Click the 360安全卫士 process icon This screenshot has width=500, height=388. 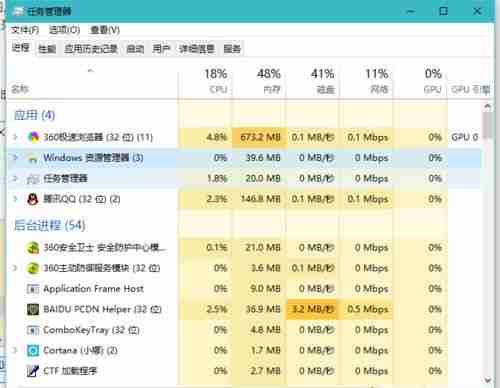tap(33, 248)
